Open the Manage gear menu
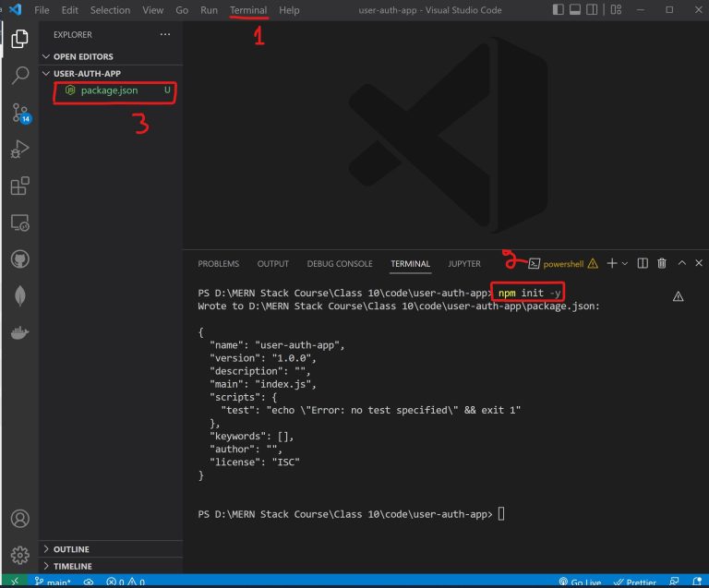709x588 pixels. click(20, 555)
